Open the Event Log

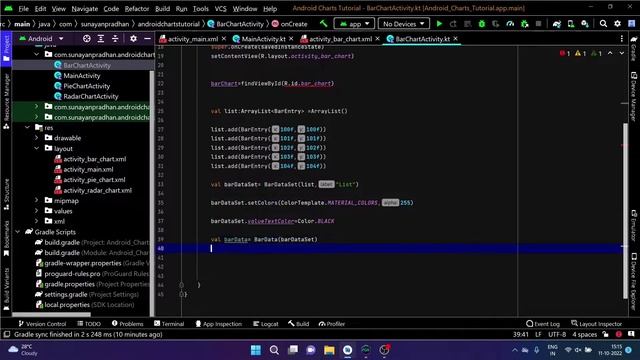[543, 324]
